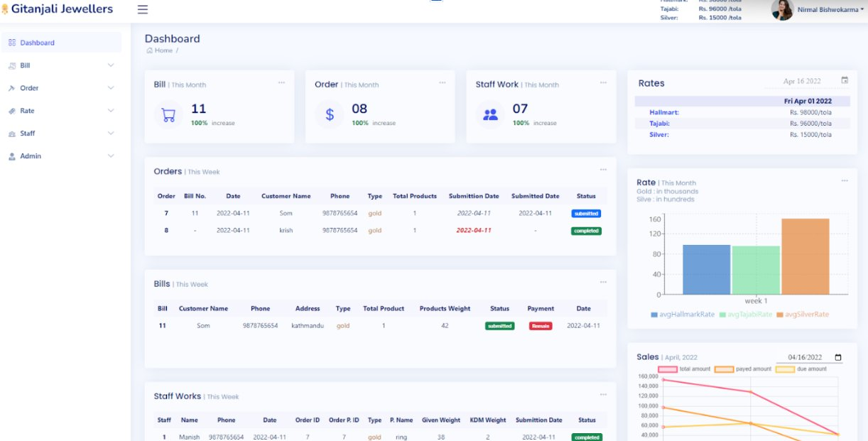Click the Tajabi rate row in Rates
The width and height of the screenshot is (868, 441).
tap(742, 124)
